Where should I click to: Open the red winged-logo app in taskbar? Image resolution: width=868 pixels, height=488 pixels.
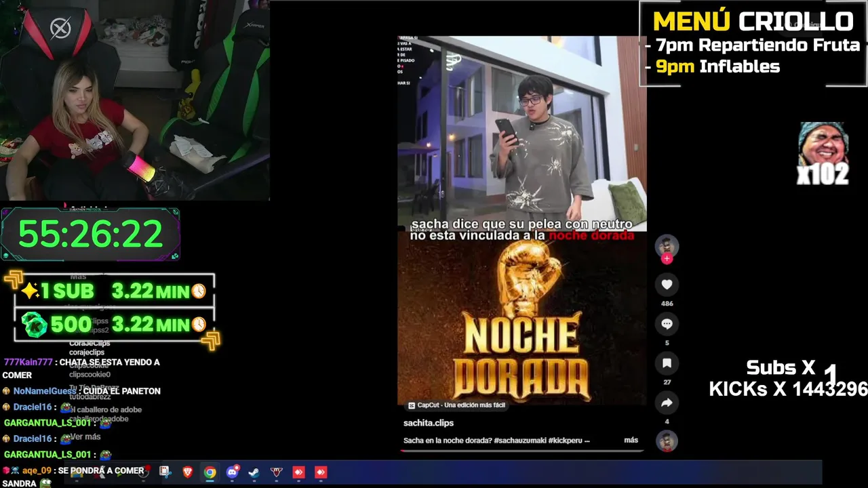(x=276, y=472)
